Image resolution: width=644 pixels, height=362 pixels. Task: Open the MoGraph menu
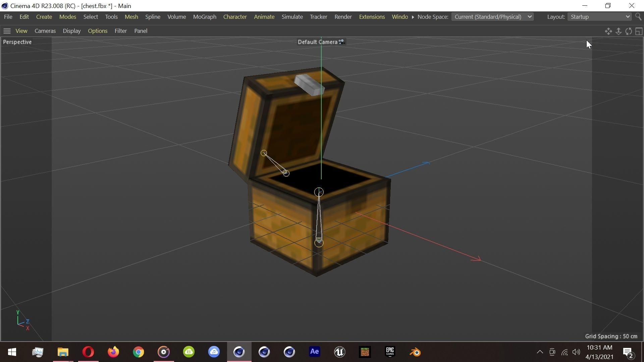pyautogui.click(x=205, y=17)
